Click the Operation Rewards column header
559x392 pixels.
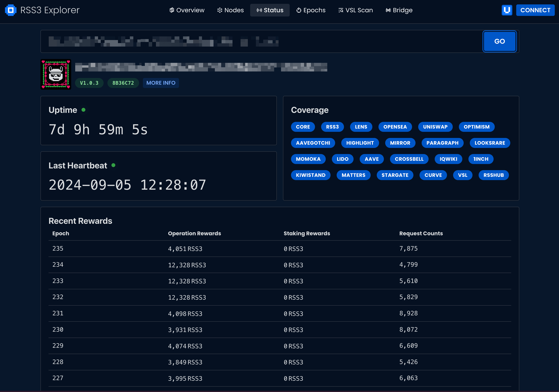(194, 233)
